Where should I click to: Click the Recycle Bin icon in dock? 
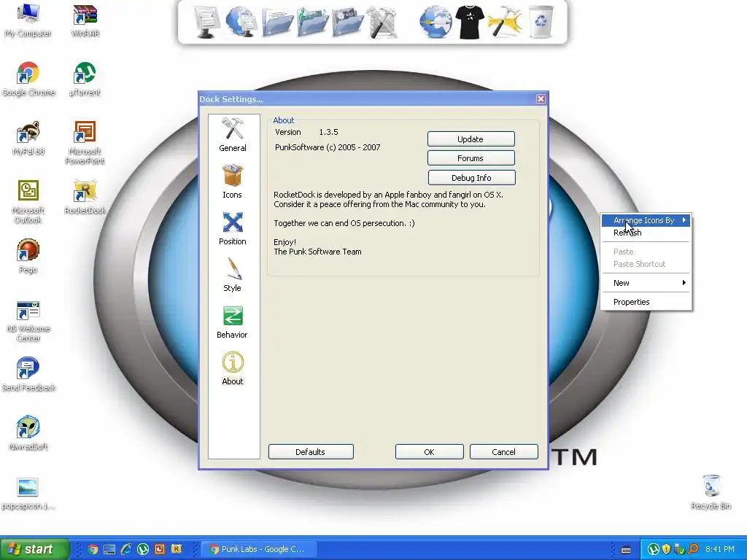pyautogui.click(x=541, y=22)
